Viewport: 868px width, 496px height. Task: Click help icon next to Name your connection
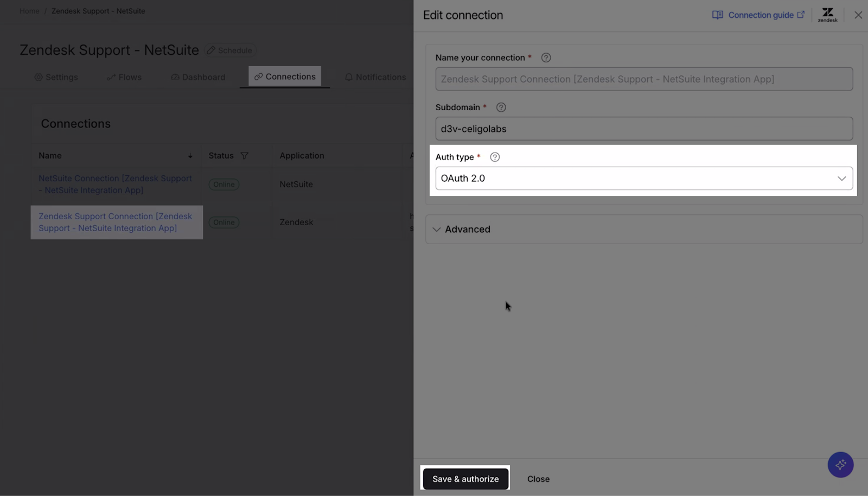[x=546, y=58]
